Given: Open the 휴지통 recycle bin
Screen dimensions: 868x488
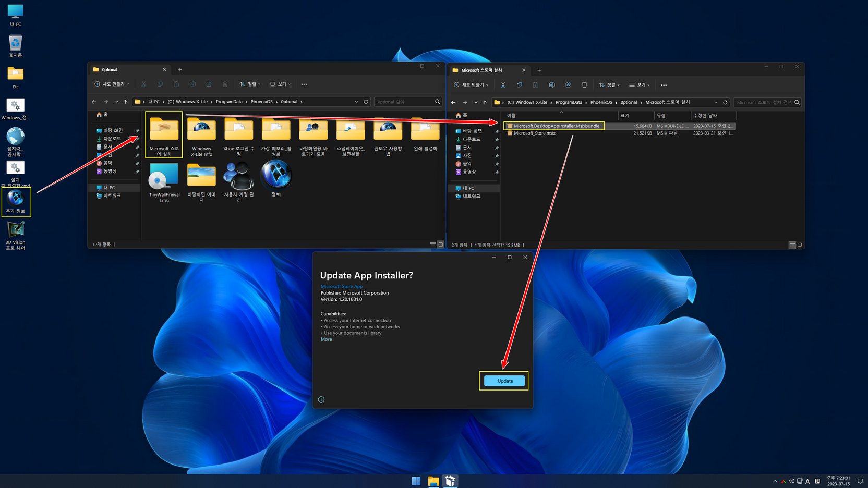Looking at the screenshot, I should point(16,46).
